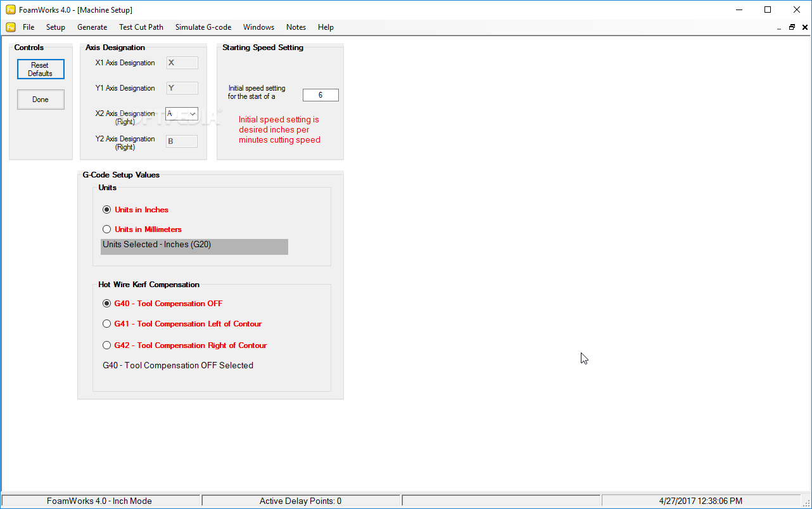Minimize the inner Machine Setup window
The image size is (812, 509).
pos(779,27)
